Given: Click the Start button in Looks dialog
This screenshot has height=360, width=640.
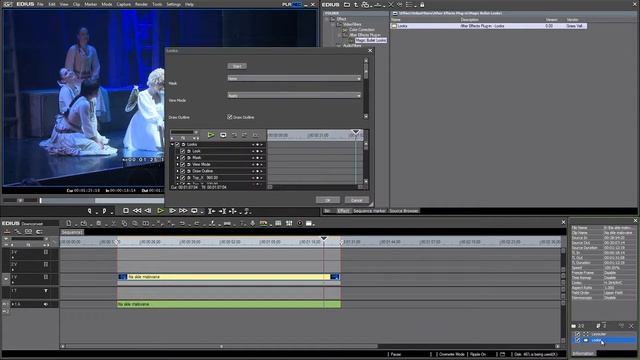Looking at the screenshot, I should [237, 66].
